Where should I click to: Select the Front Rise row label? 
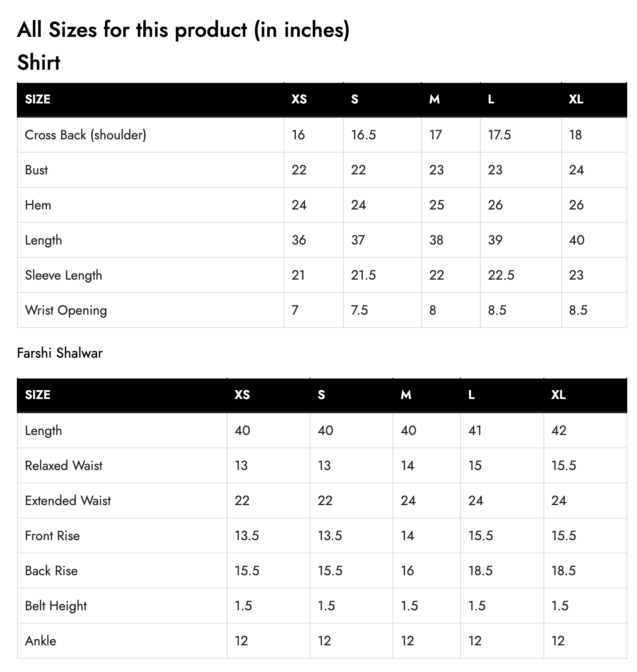[x=52, y=535]
